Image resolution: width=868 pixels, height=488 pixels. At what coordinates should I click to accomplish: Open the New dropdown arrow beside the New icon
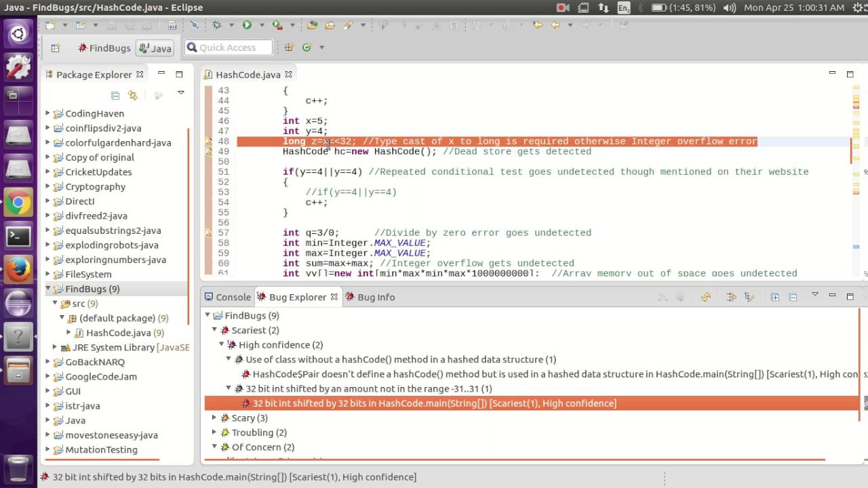[x=64, y=25]
